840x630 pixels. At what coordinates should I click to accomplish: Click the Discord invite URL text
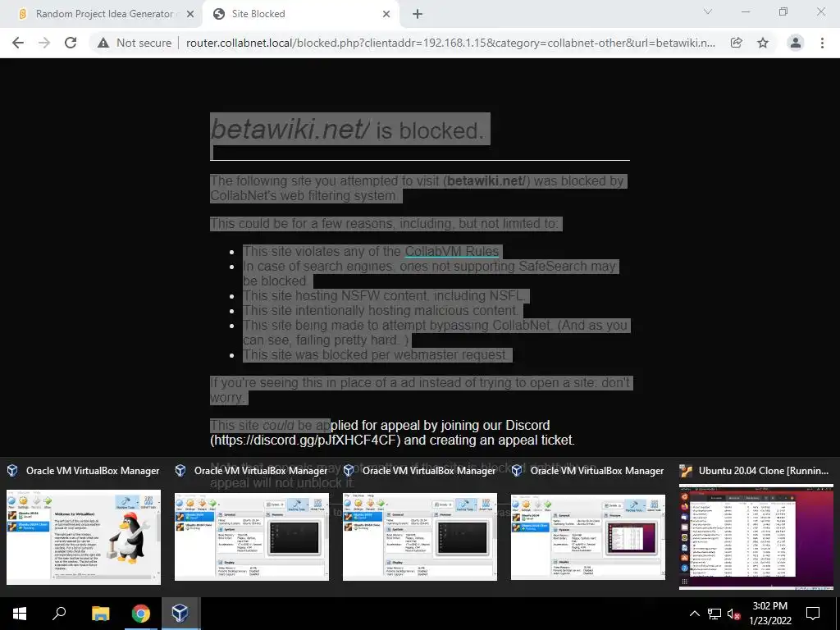tap(305, 440)
